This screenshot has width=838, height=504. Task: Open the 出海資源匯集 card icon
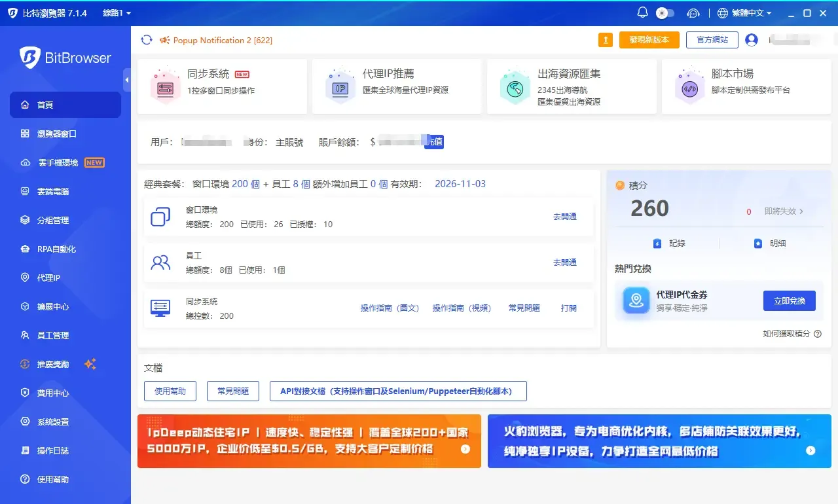pos(515,86)
